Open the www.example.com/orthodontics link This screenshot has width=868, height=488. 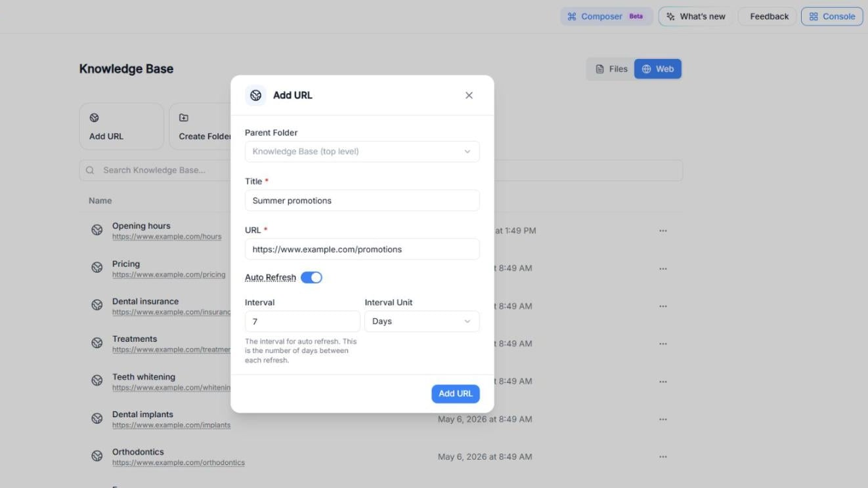[179, 463]
